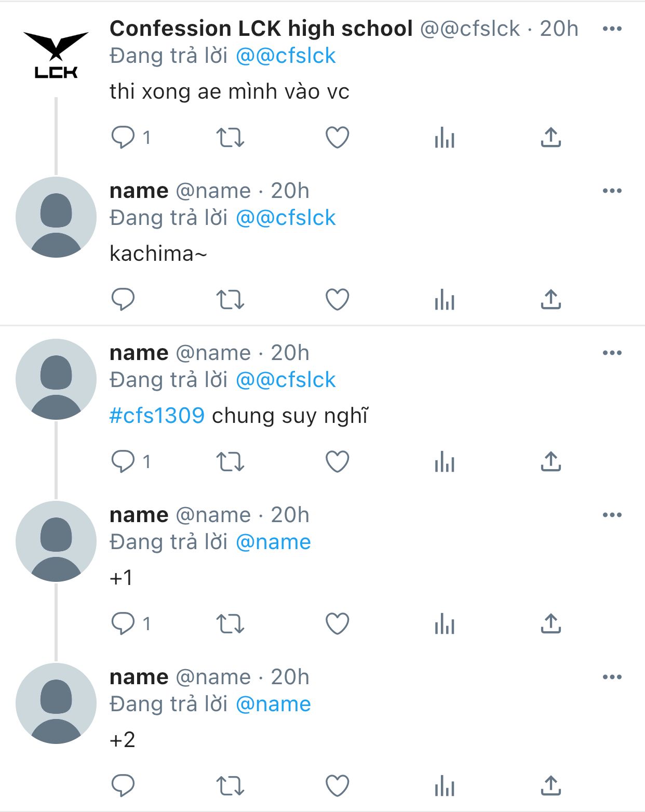Retweet the 'thi xong ae mình vào vc' tweet
Screen dimensions: 645x812
click(x=230, y=138)
